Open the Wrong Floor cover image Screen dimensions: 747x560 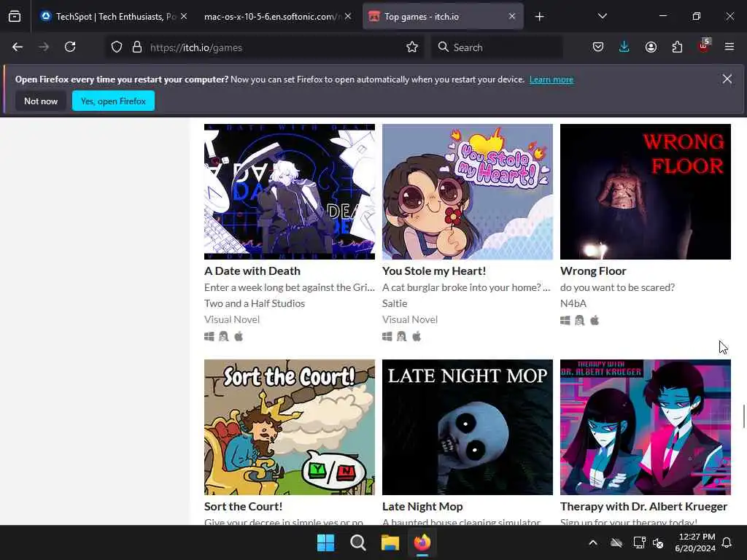click(x=646, y=192)
